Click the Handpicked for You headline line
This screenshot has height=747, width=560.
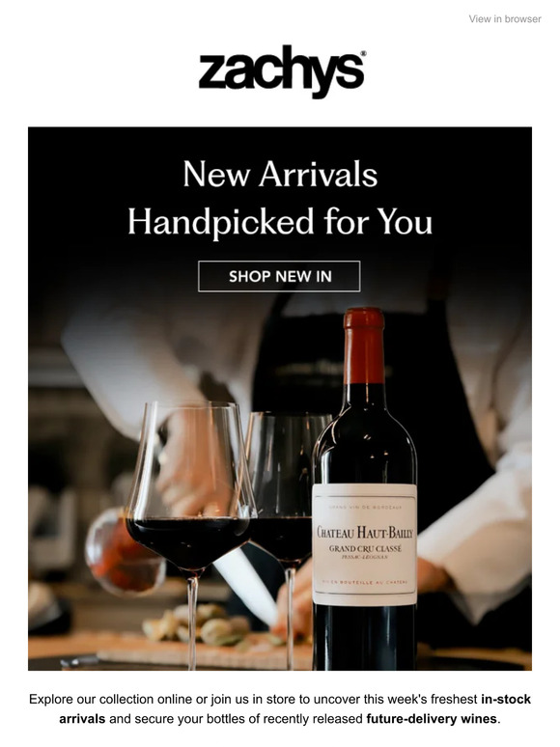[x=280, y=222]
